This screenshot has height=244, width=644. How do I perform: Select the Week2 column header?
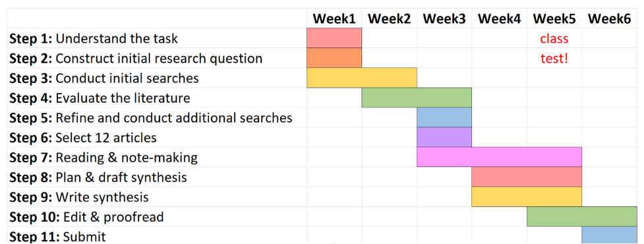[389, 19]
